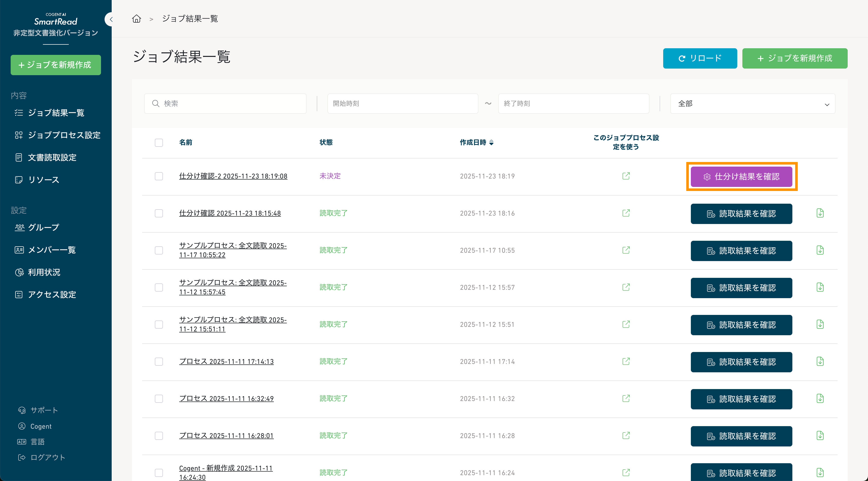The image size is (868, 481).
Task: Click into the 開始時刻 date field
Action: click(402, 103)
